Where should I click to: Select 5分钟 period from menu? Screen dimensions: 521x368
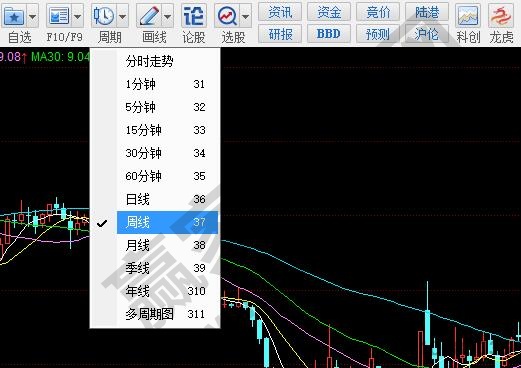pos(167,107)
